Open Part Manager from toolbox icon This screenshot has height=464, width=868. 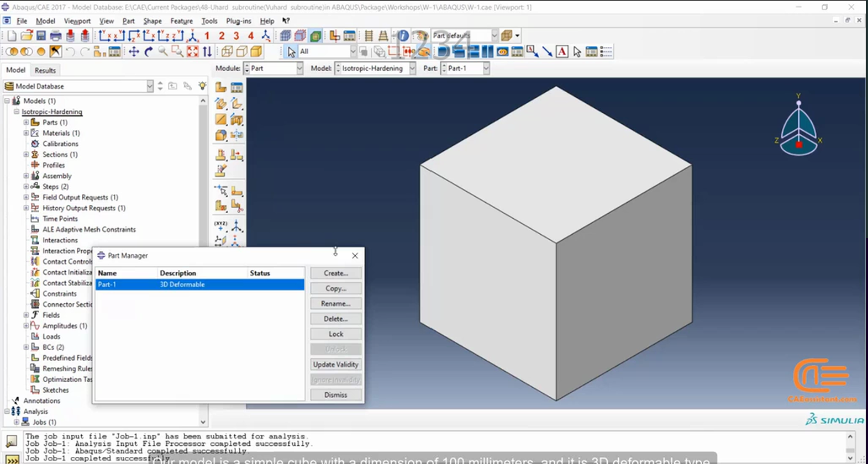[237, 87]
